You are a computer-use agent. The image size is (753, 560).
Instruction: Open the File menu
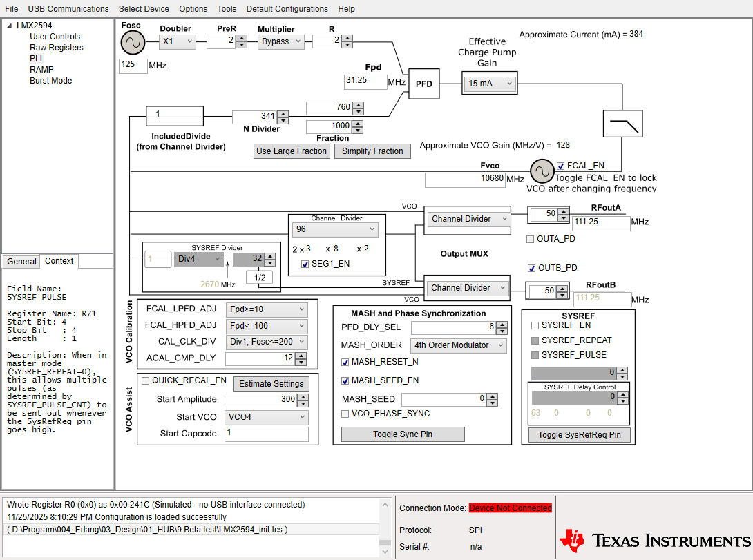(12, 9)
